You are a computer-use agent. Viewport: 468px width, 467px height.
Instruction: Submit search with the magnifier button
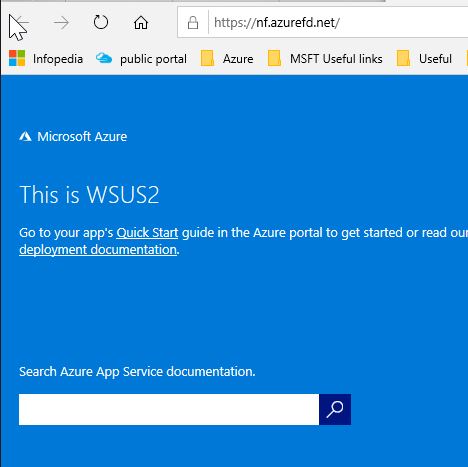[x=335, y=409]
